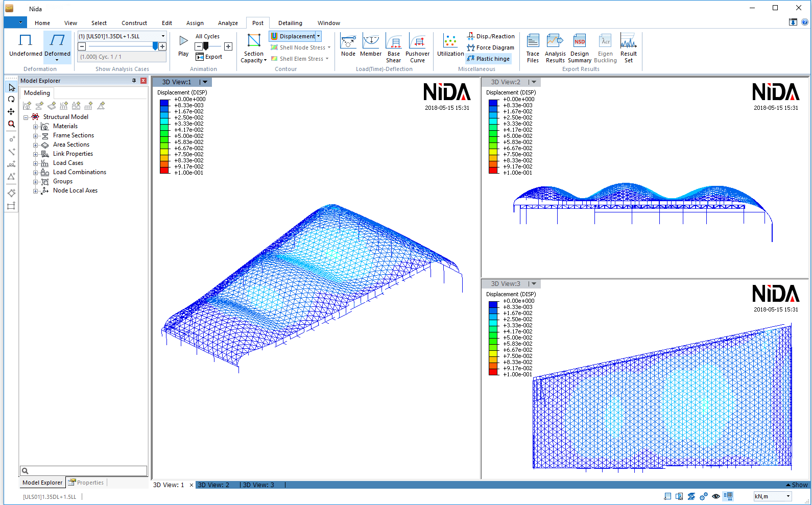Screen dimensions: 812x505
Task: Select the Undeformed shape view
Action: coord(26,45)
